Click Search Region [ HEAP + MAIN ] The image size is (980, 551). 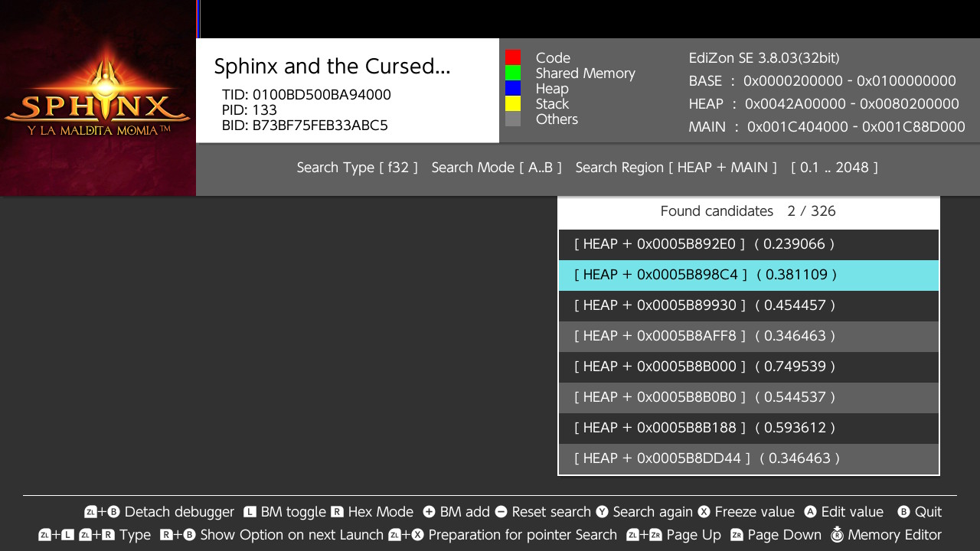[676, 168]
